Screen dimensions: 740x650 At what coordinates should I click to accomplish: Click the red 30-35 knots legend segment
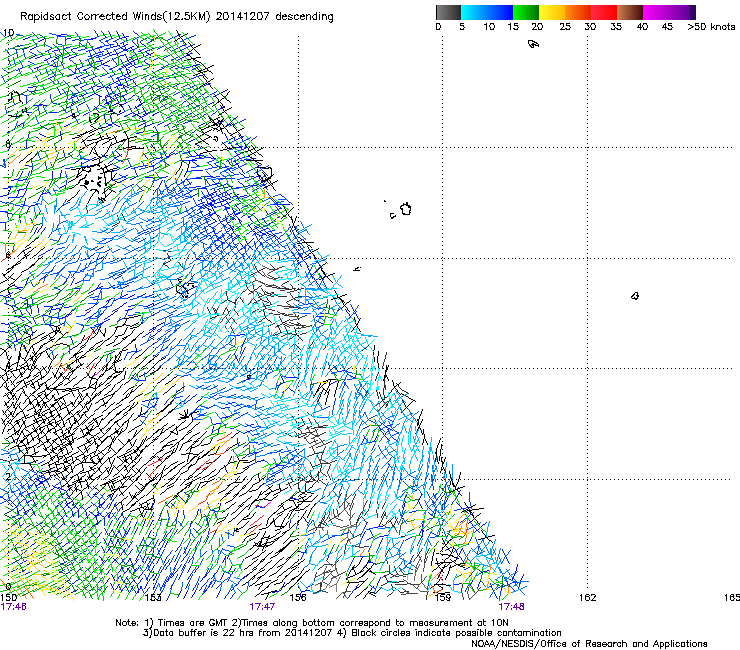point(604,12)
